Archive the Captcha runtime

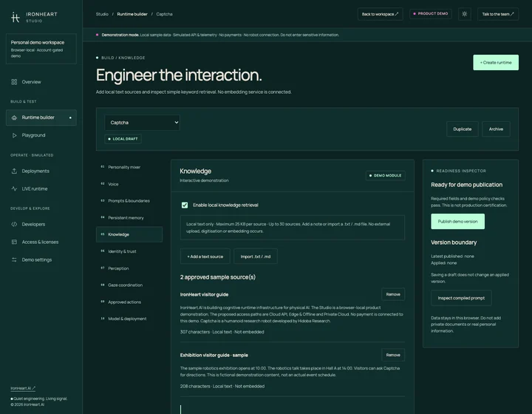pos(496,129)
